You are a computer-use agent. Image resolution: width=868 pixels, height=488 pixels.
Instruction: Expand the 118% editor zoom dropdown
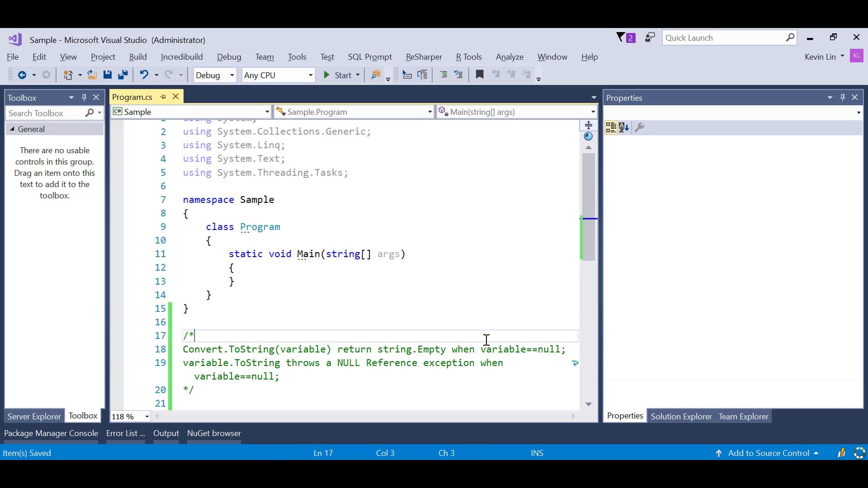[x=147, y=416]
